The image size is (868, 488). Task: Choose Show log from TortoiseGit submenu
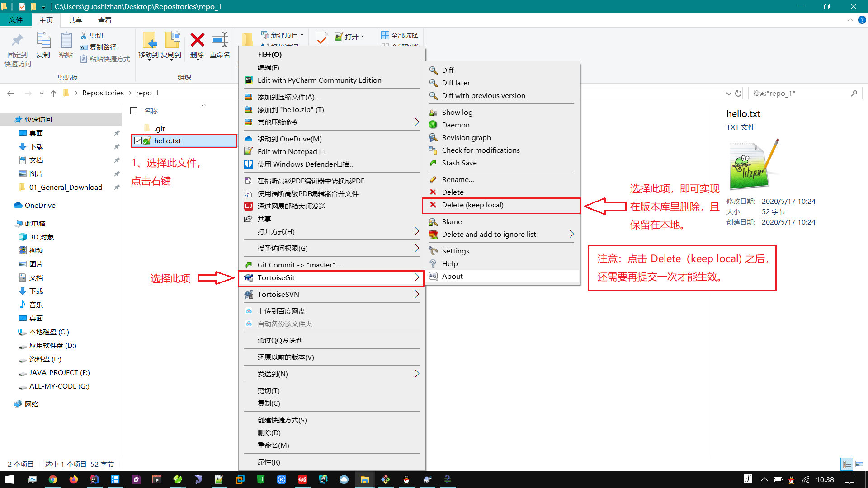pos(457,112)
